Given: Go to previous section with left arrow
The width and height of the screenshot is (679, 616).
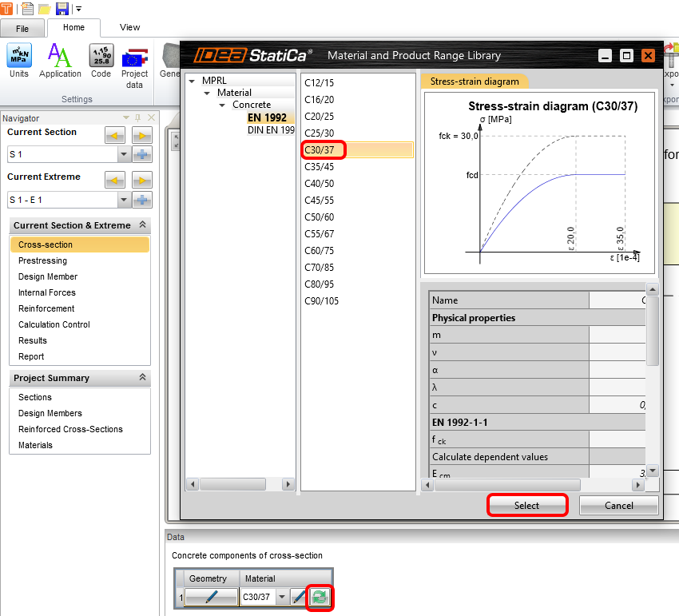Looking at the screenshot, I should coord(115,135).
